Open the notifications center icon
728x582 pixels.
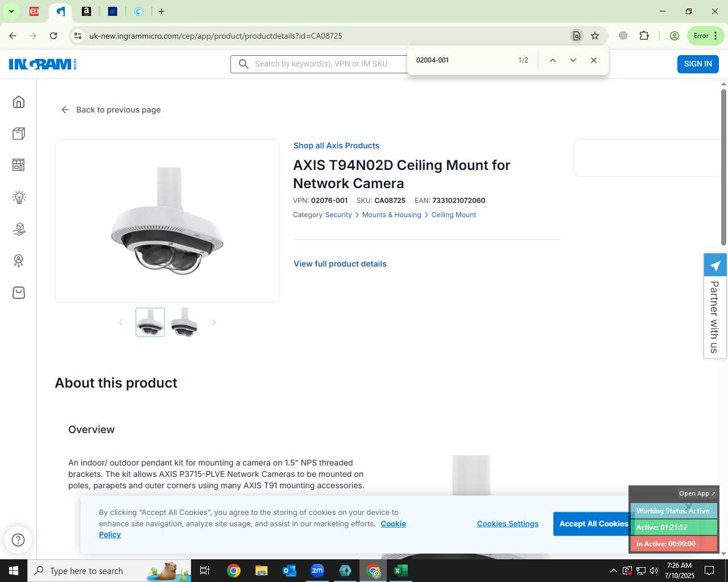(x=709, y=571)
